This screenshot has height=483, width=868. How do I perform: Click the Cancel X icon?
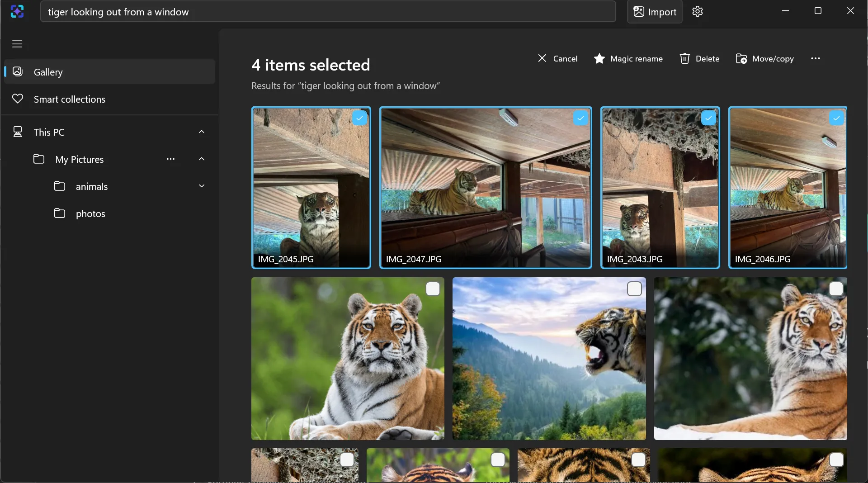click(542, 58)
